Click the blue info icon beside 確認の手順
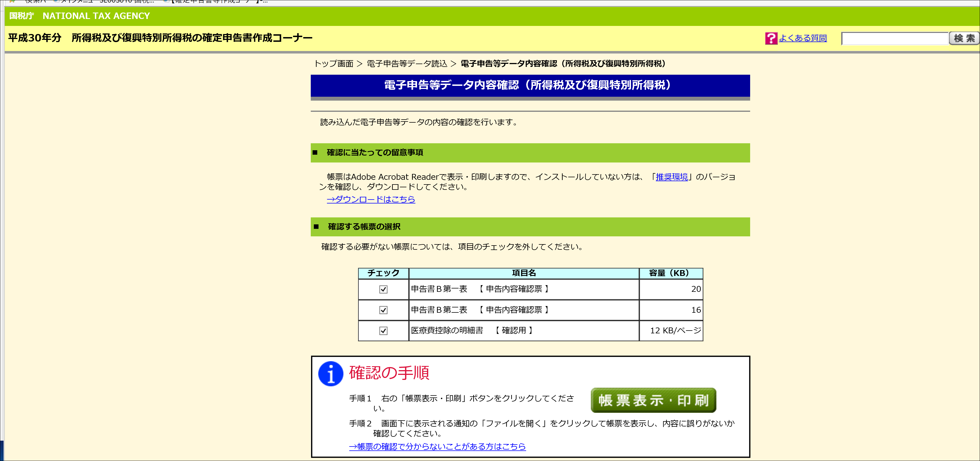Viewport: 980px width, 461px height. click(331, 373)
